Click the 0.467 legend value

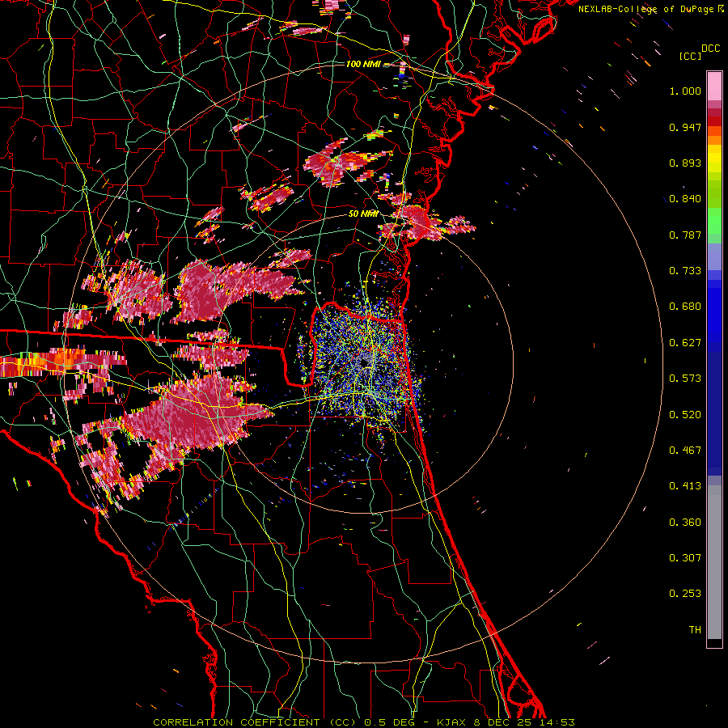(x=685, y=451)
